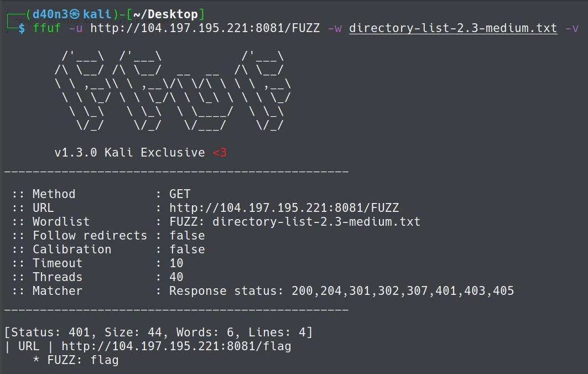Click the Status: 401 result line

[x=158, y=333]
